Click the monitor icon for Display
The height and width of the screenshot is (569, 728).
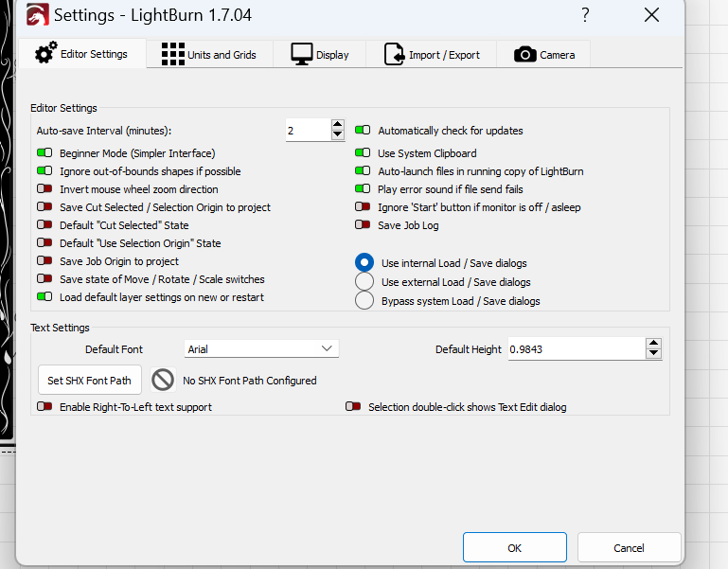click(x=302, y=54)
